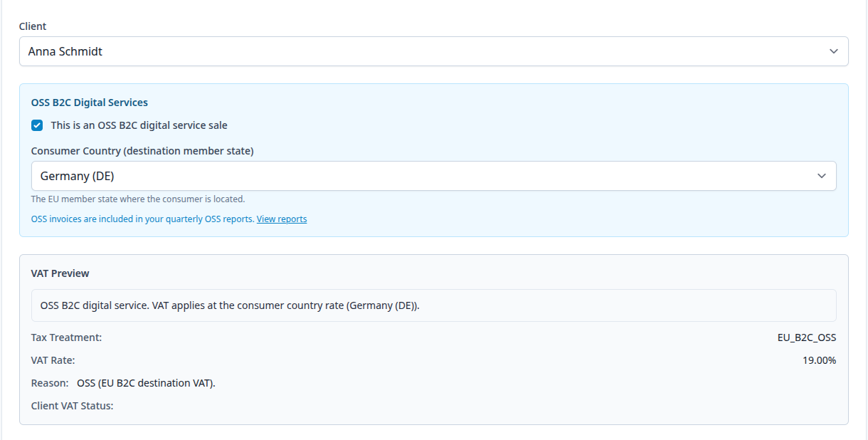This screenshot has height=440, width=868.
Task: Click the chevron arrow of the Client select
Action: point(834,51)
